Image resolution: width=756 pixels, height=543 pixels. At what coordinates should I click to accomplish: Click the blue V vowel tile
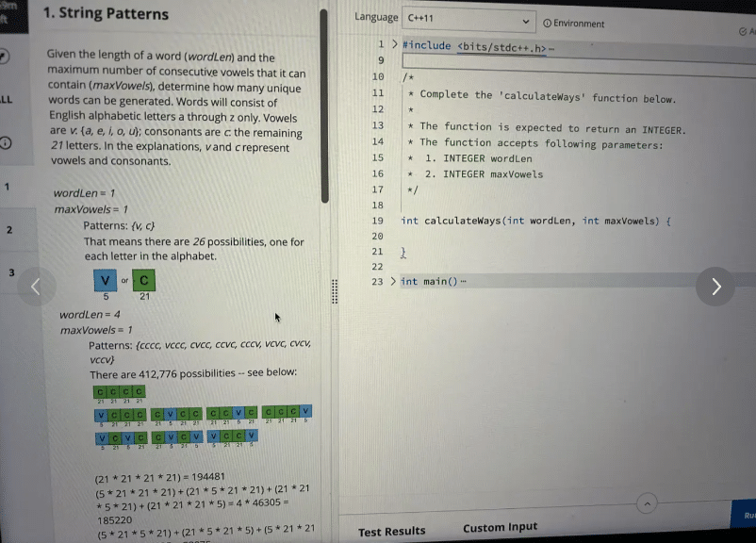(x=106, y=281)
